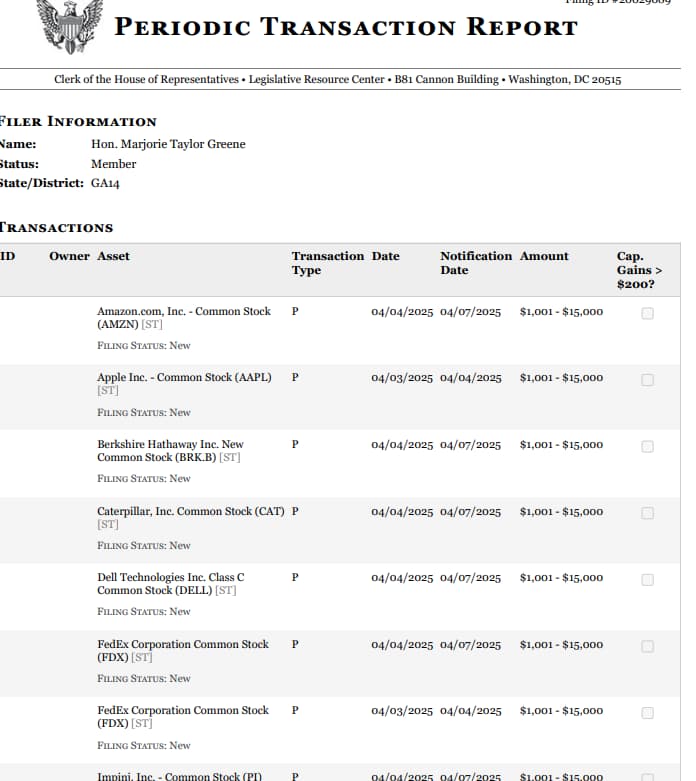This screenshot has width=696, height=781.
Task: Select the Dell Technologies capital gains checkbox
Action: 647,579
